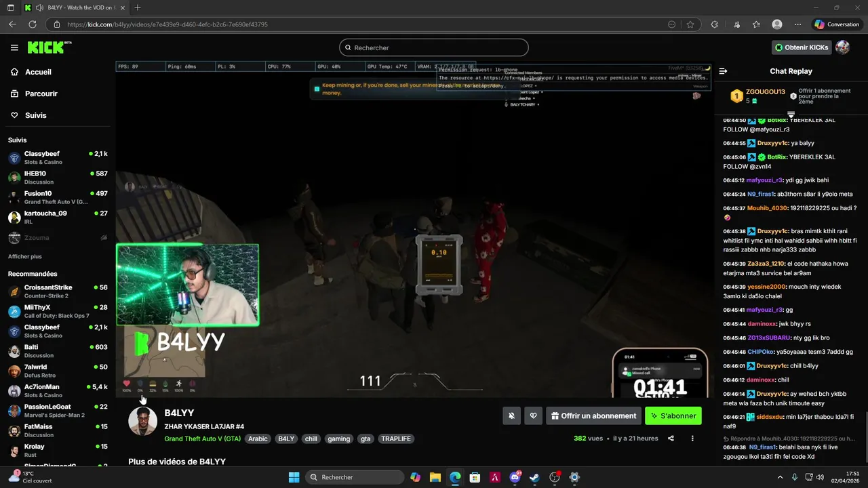Open Copilot Conversation button
The width and height of the screenshot is (868, 488).
pyautogui.click(x=837, y=24)
